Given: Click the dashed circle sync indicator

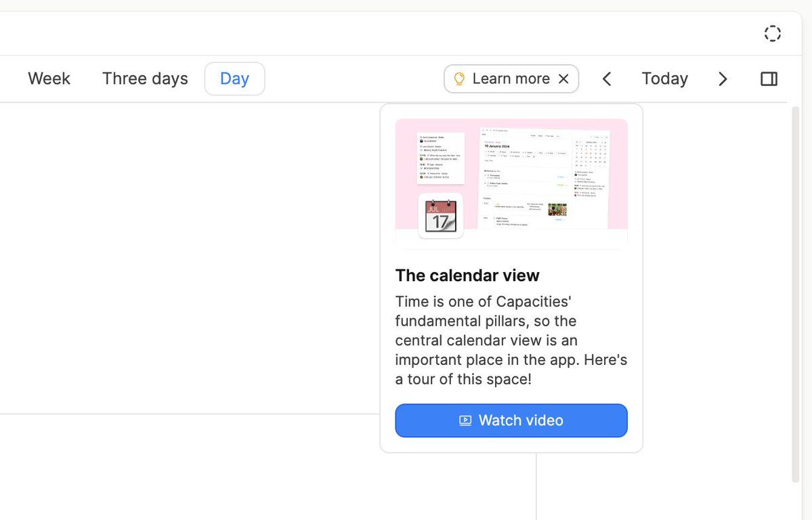Looking at the screenshot, I should (772, 32).
